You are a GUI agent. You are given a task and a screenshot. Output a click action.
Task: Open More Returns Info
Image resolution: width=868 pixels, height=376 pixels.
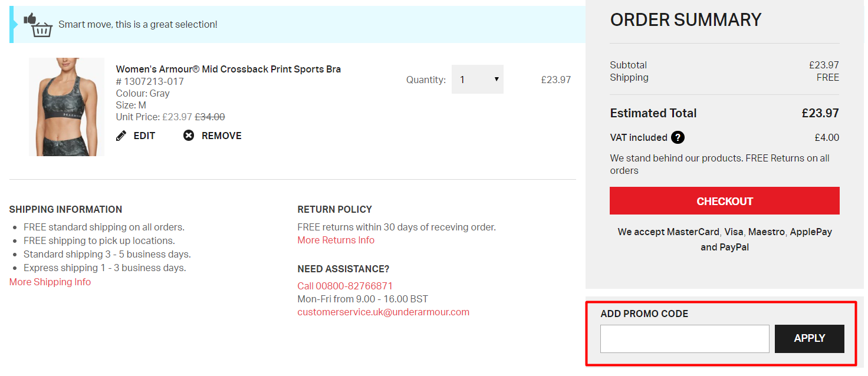click(x=336, y=240)
